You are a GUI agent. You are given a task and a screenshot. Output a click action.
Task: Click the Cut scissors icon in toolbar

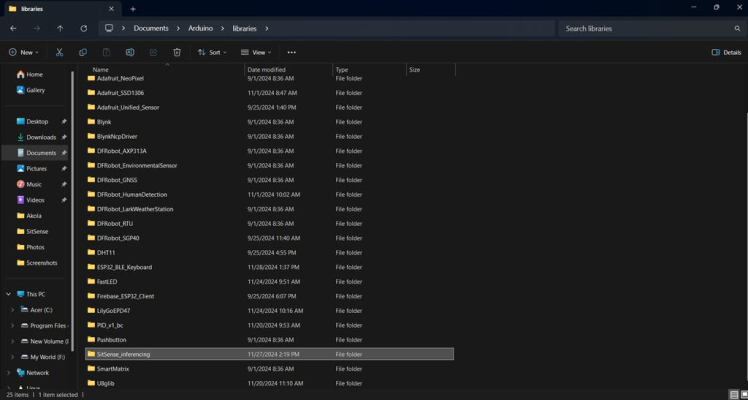(60, 52)
